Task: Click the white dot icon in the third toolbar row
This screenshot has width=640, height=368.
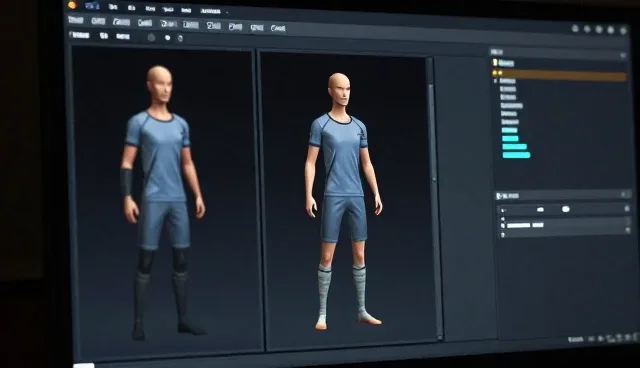Action: [167, 38]
